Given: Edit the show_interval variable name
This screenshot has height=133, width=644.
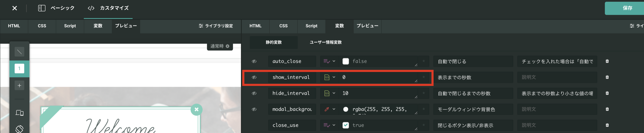Looking at the screenshot, I should tap(292, 77).
